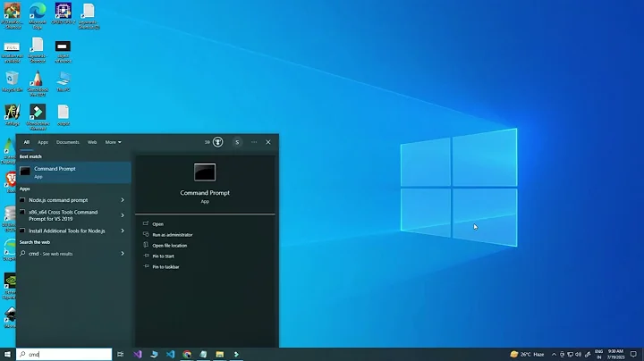
Task: Open the volume control tray icon
Action: point(579,355)
